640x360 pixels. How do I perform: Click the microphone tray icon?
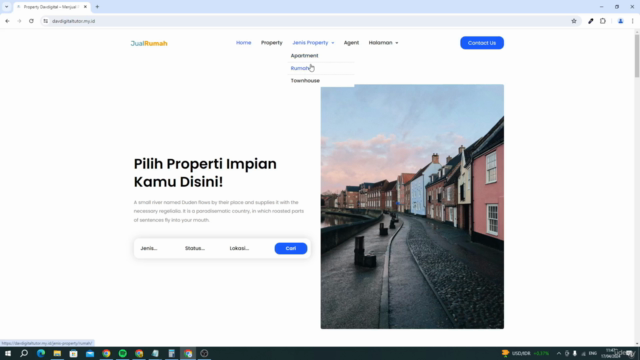(x=575, y=353)
